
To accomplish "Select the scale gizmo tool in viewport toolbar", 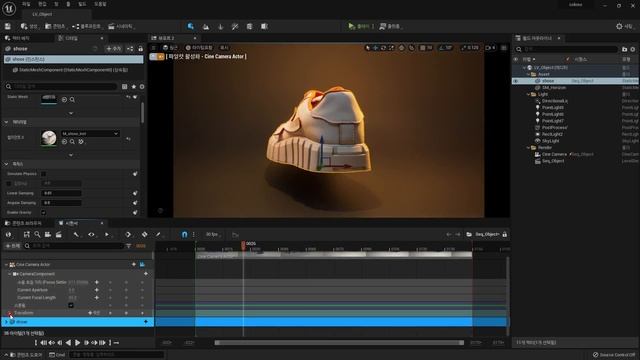I will pyautogui.click(x=391, y=48).
